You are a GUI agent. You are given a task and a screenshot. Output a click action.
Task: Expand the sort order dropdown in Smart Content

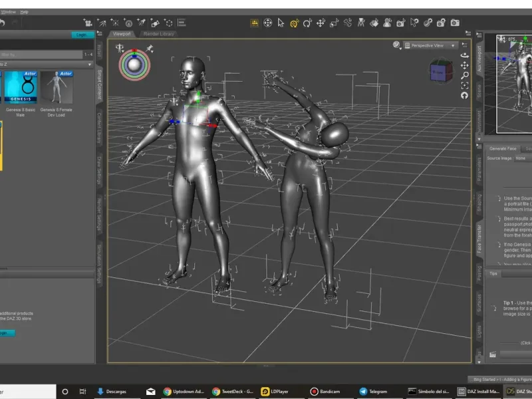coord(90,65)
